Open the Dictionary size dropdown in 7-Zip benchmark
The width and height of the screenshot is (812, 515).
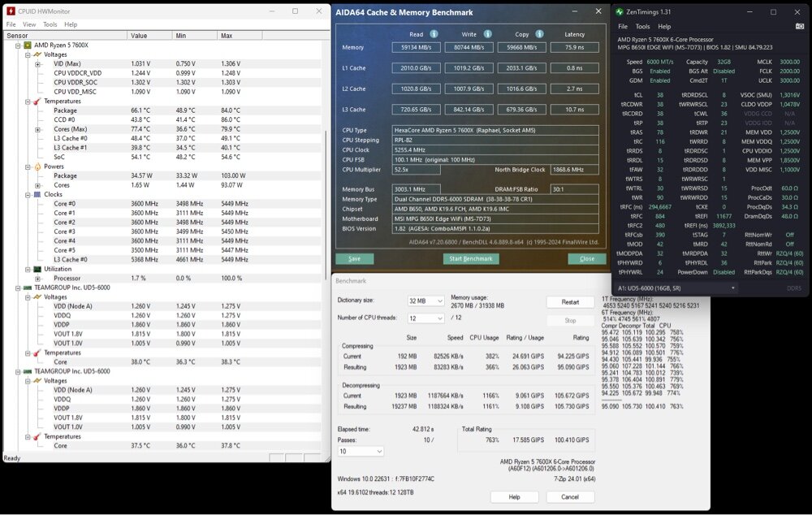tap(425, 301)
